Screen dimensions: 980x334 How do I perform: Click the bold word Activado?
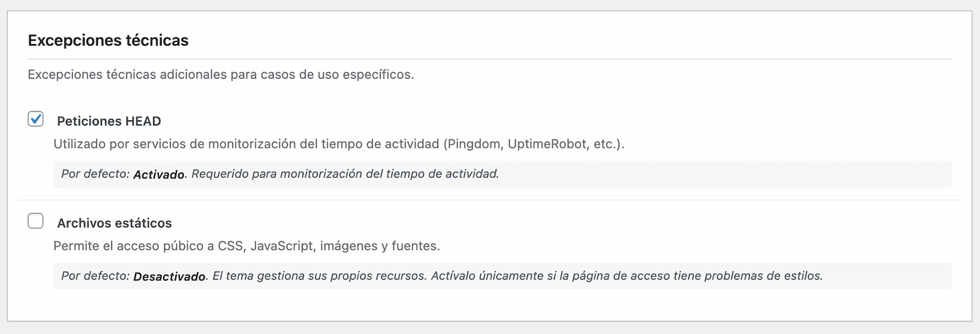tap(159, 174)
